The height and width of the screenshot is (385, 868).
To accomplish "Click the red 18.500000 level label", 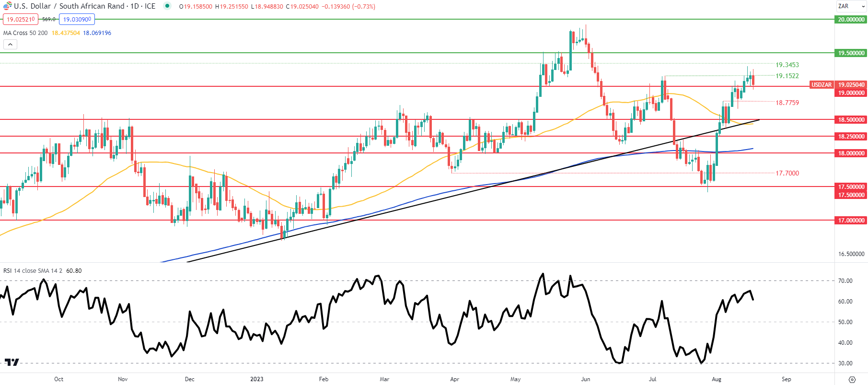I will [851, 120].
